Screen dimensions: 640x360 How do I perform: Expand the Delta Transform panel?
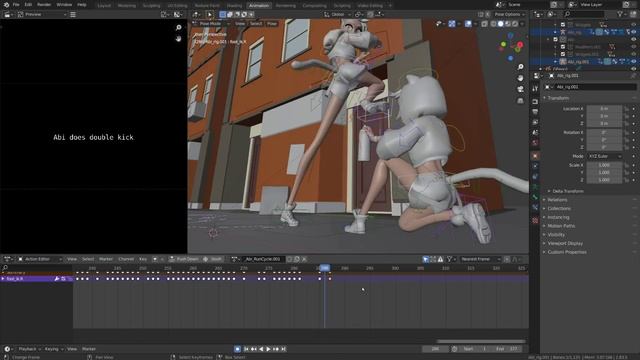click(x=567, y=191)
